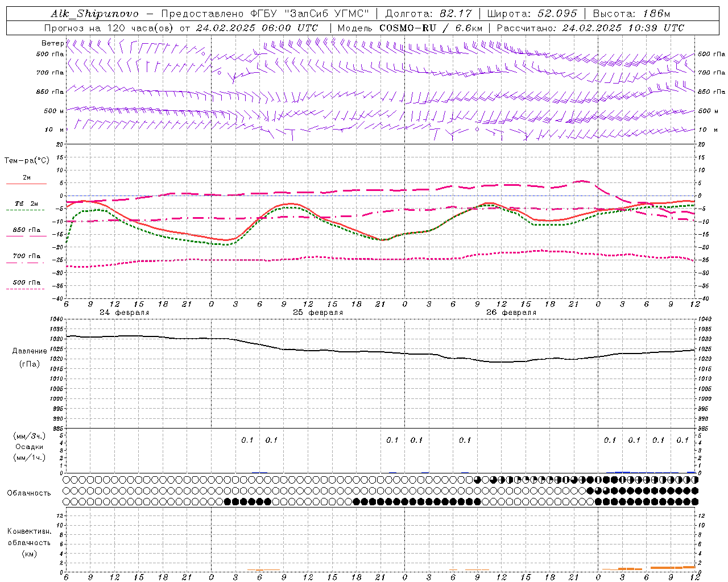Click the Давление pressure panel label
728x582 pixels.
(x=30, y=351)
